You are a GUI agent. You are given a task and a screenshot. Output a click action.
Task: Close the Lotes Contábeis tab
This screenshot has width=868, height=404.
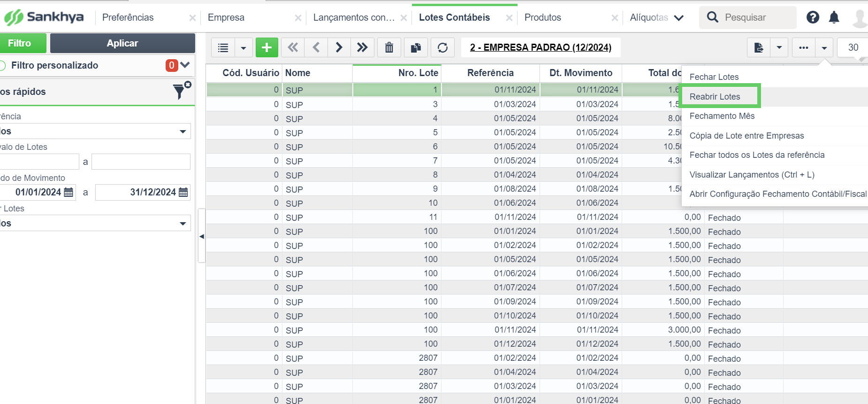point(509,18)
